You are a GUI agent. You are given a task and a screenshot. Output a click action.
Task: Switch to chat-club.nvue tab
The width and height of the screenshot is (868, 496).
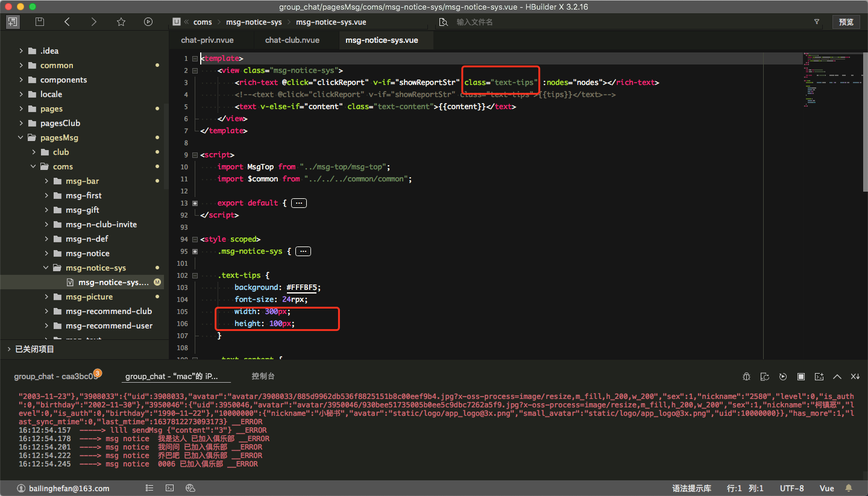click(x=292, y=40)
